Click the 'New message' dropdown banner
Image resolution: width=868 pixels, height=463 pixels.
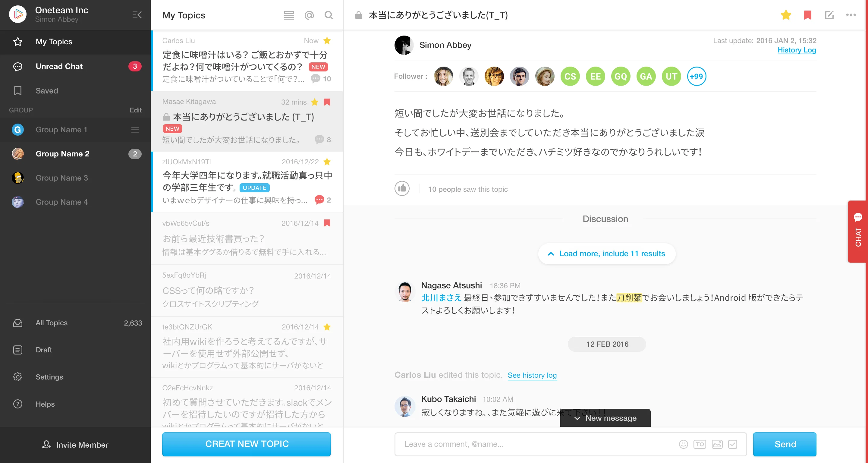[605, 418]
